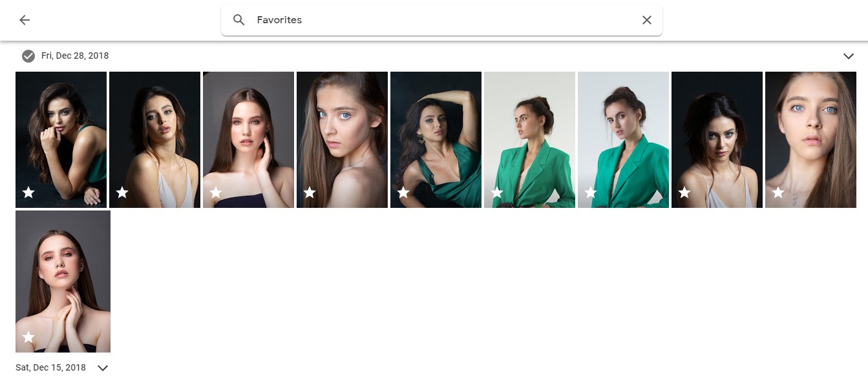
Task: Go back using the left arrow
Action: [x=25, y=20]
